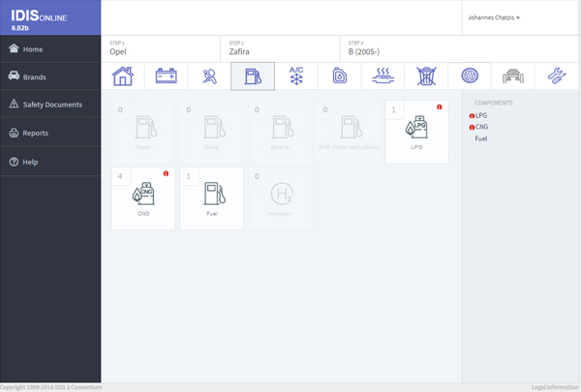
Task: Open Reports in the sidebar
Action: [50, 133]
